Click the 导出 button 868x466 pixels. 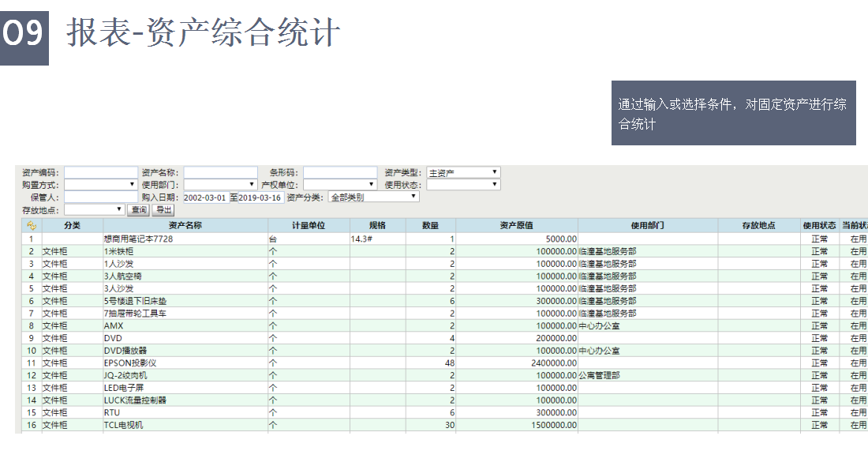click(163, 210)
